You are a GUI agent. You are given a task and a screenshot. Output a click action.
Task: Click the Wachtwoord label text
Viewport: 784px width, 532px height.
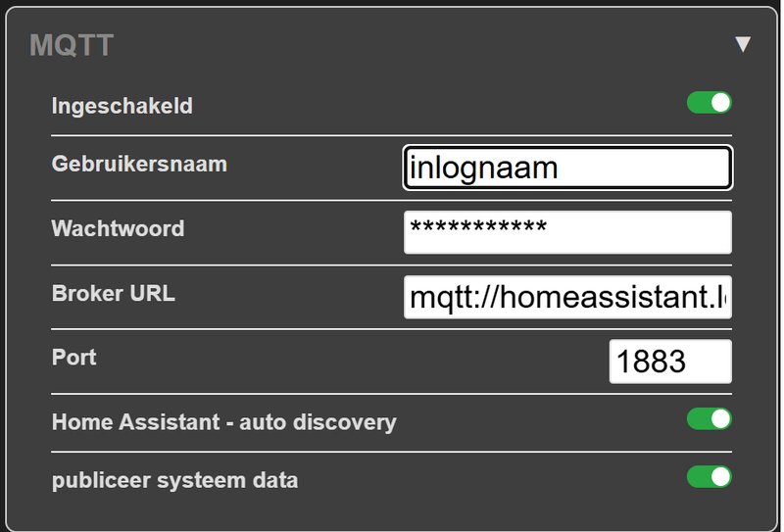point(118,228)
